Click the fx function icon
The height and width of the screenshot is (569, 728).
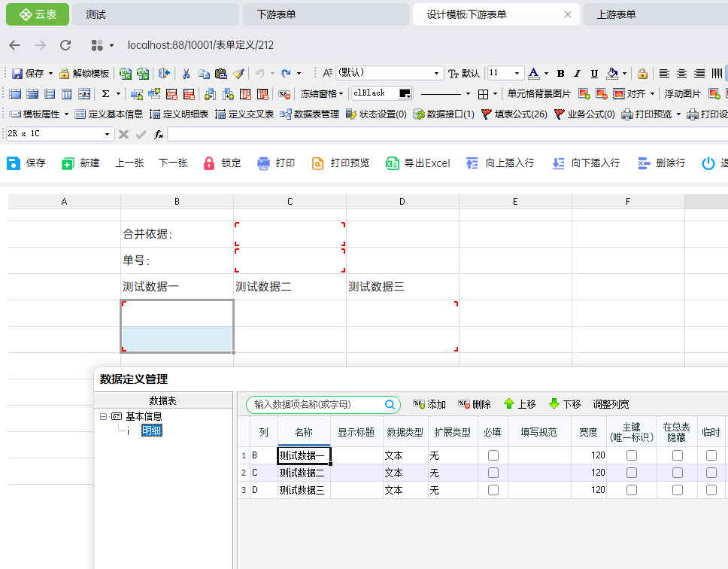coord(159,134)
